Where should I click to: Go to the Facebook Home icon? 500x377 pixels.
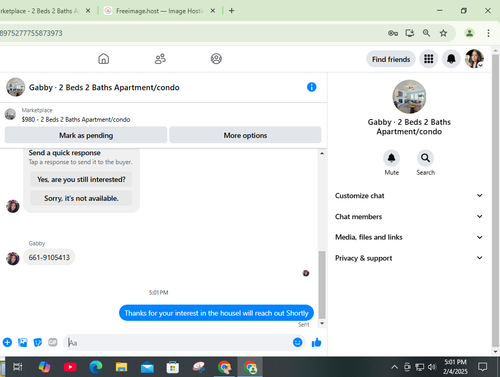[103, 59]
